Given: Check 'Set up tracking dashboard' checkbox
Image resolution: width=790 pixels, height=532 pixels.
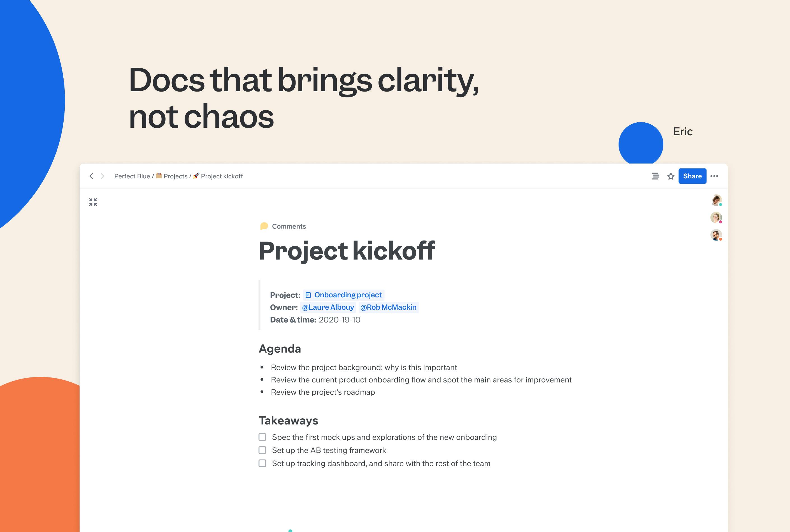Looking at the screenshot, I should click(262, 463).
